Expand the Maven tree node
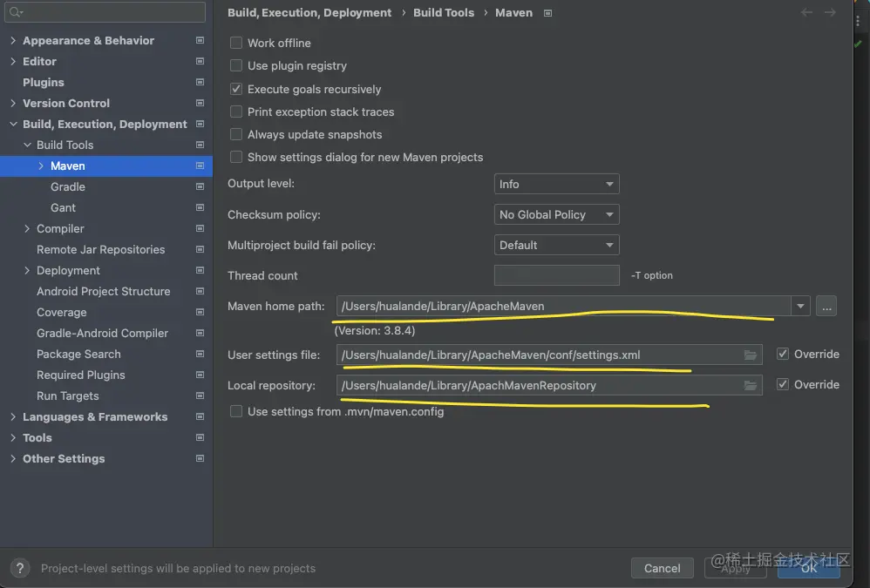870x588 pixels. tap(41, 166)
